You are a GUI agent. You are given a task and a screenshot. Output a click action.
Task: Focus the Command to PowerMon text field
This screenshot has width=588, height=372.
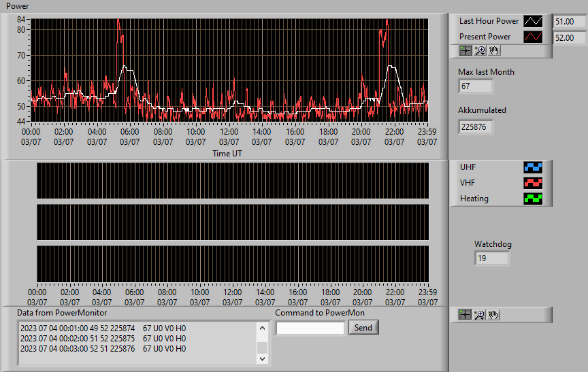click(x=310, y=328)
